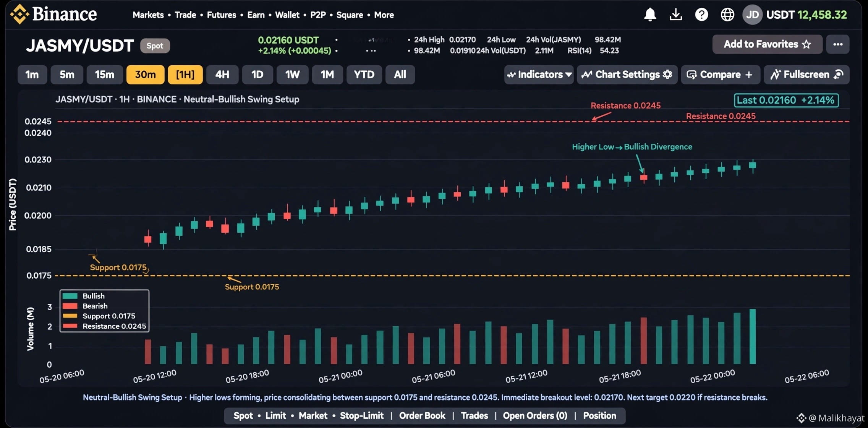868x428 pixels.
Task: Open the three-dot more options menu
Action: pyautogui.click(x=838, y=44)
